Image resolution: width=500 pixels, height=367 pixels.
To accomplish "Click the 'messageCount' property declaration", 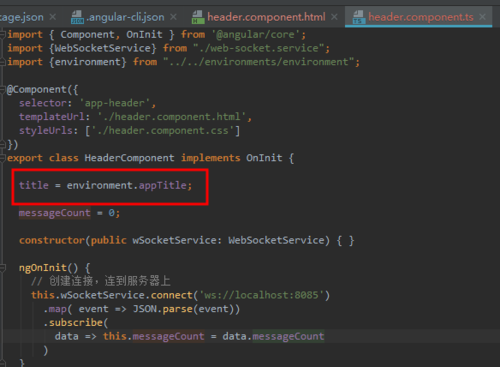I will tap(54, 213).
